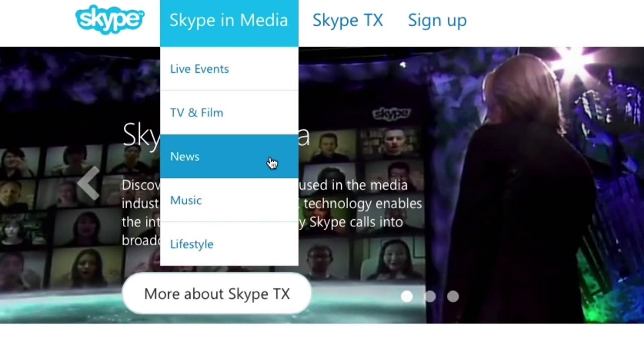
Task: Select the first carousel dot
Action: [x=407, y=297]
